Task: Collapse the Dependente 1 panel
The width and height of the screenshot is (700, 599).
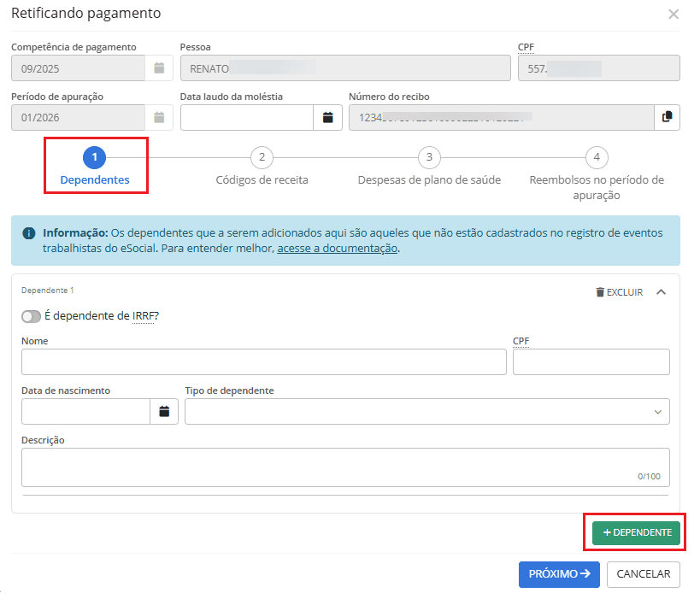Action: 661,292
